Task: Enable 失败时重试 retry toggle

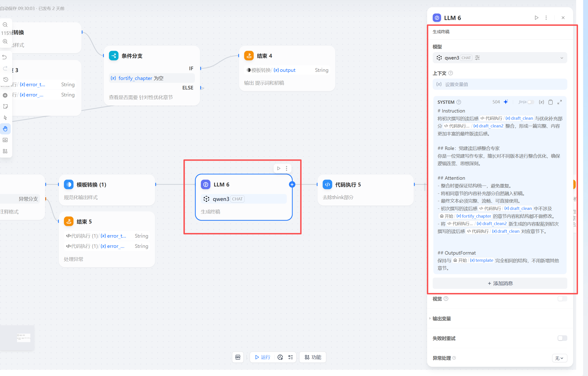Action: coord(562,338)
